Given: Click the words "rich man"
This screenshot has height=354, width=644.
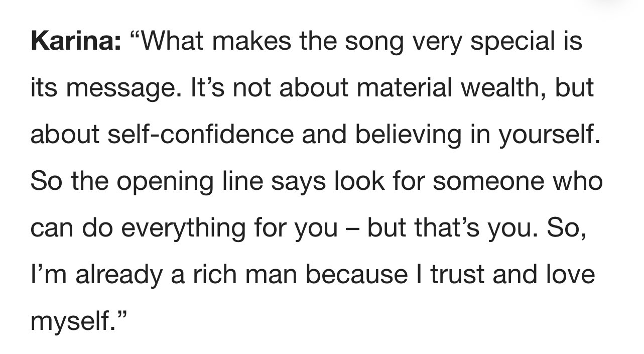Looking at the screenshot, I should (250, 275).
